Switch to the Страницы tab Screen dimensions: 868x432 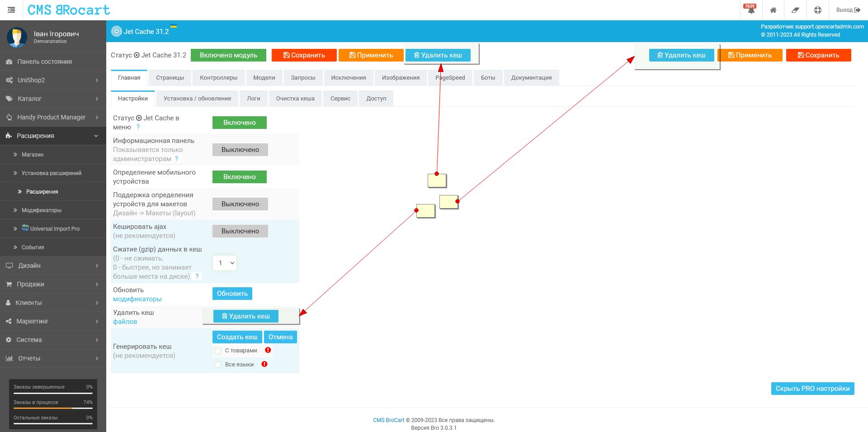pyautogui.click(x=170, y=78)
